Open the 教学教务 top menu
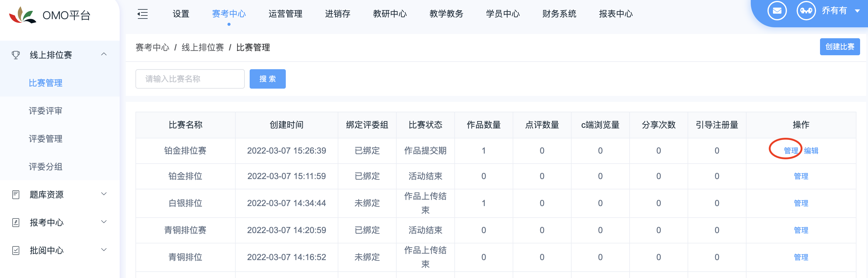 click(446, 14)
